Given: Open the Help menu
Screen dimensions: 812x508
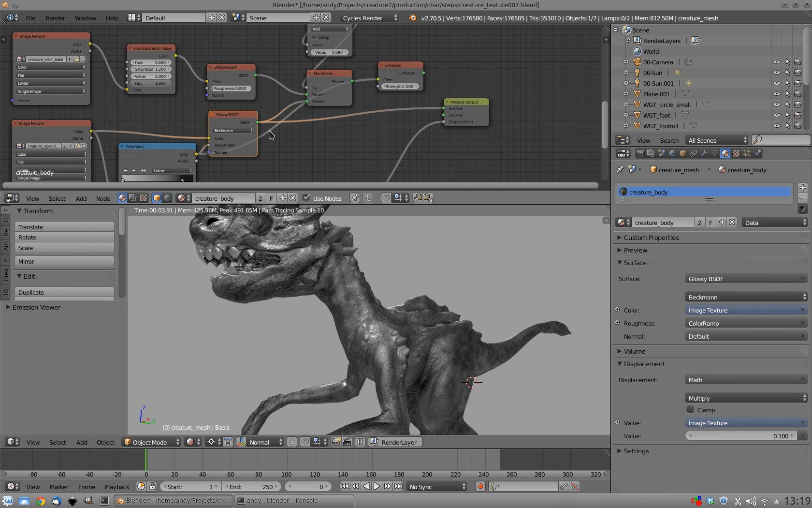Looking at the screenshot, I should point(112,18).
